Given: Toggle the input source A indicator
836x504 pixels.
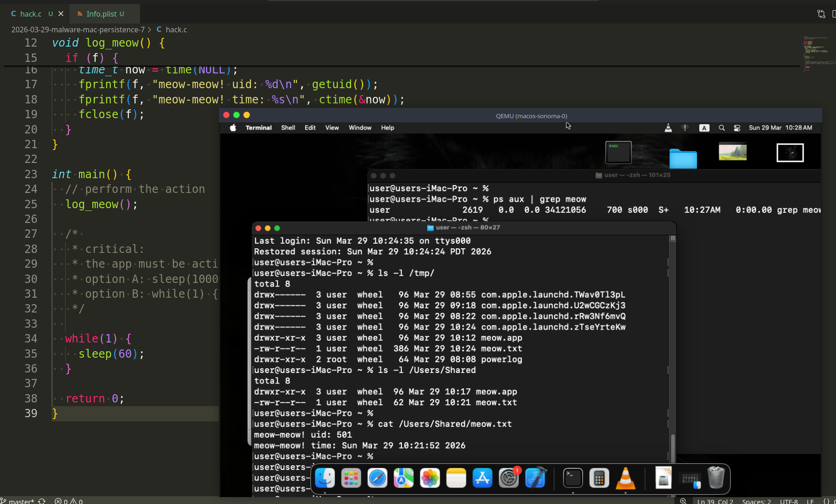Looking at the screenshot, I should coord(704,128).
